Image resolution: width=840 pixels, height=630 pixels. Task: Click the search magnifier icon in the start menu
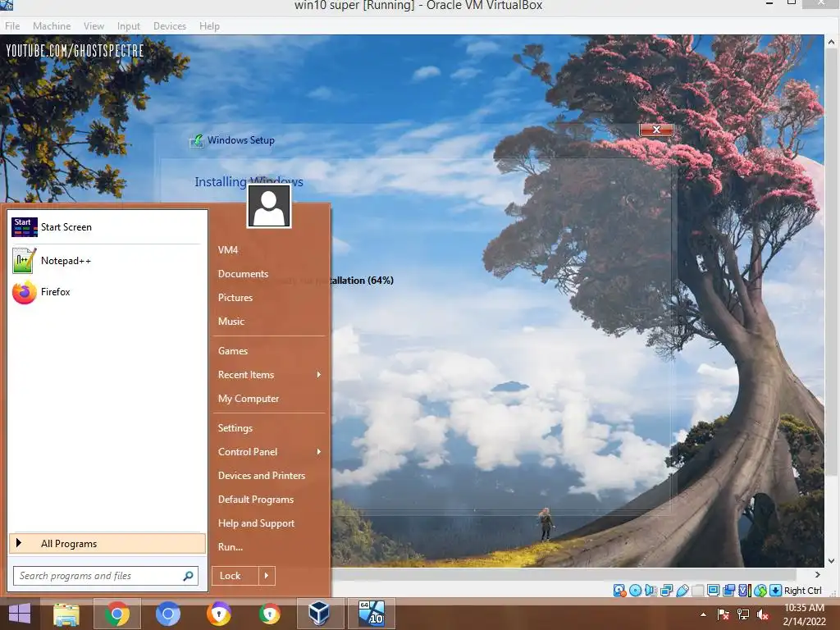188,576
